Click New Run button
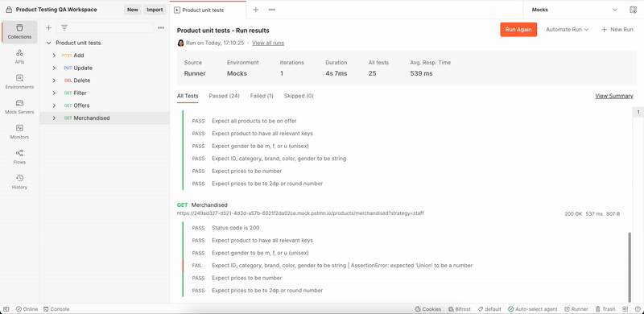 tap(617, 30)
